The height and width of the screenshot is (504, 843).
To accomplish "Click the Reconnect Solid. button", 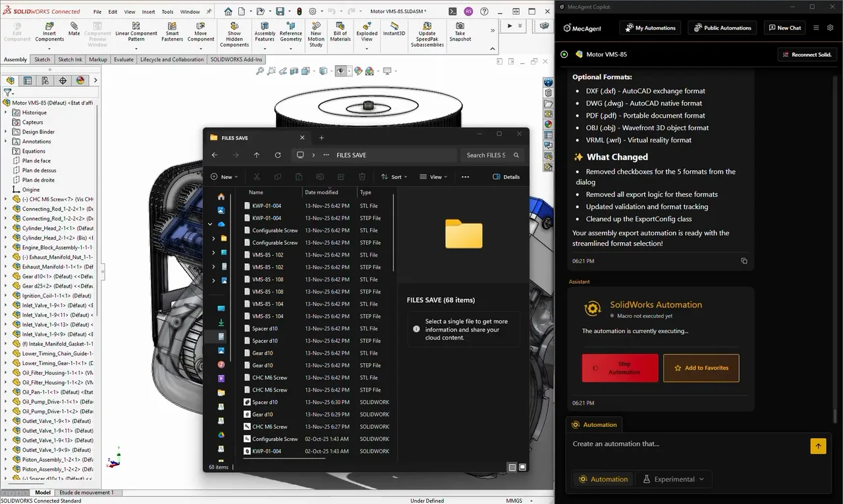I will [x=807, y=55].
